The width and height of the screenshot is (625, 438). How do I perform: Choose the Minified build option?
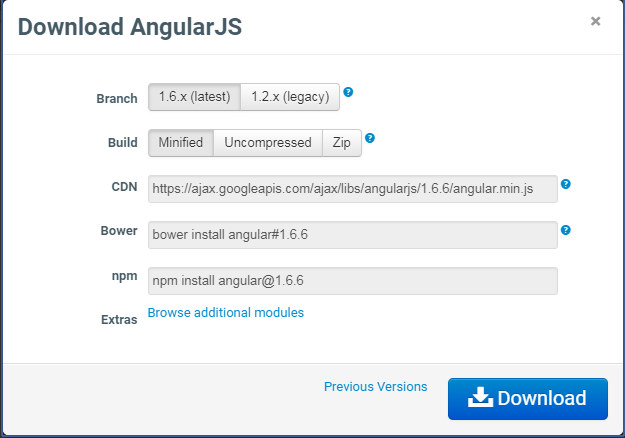[181, 143]
